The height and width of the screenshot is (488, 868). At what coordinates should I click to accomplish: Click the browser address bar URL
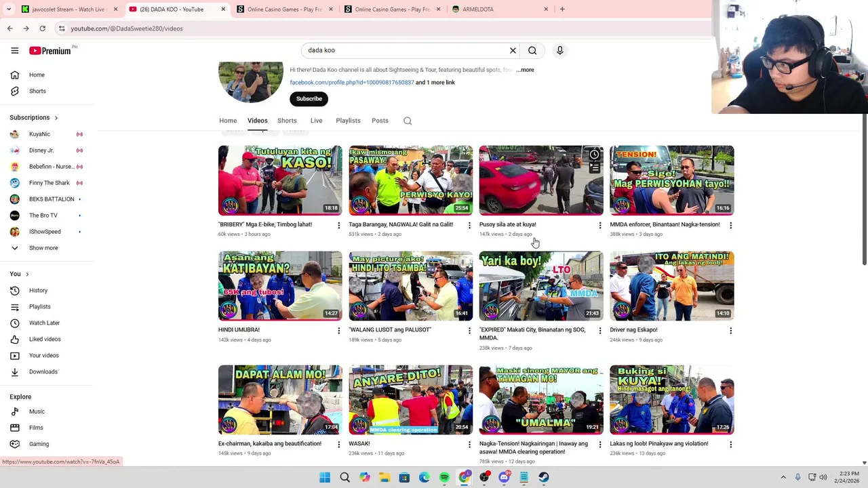click(126, 28)
